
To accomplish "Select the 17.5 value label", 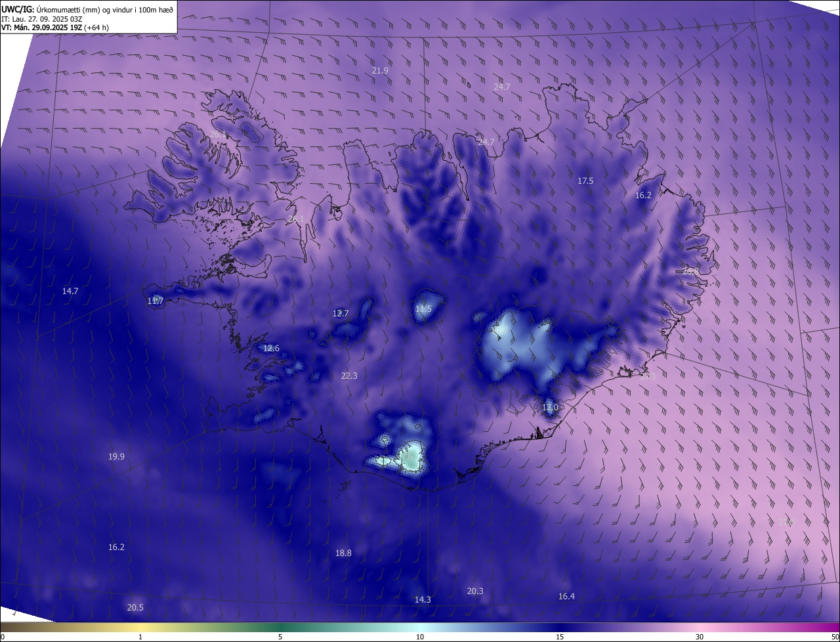I will pos(585,181).
